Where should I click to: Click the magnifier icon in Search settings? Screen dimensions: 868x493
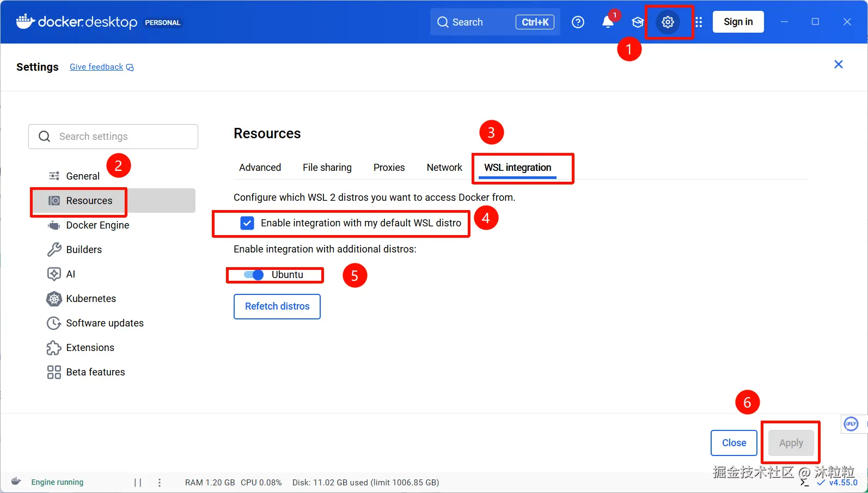pos(45,137)
